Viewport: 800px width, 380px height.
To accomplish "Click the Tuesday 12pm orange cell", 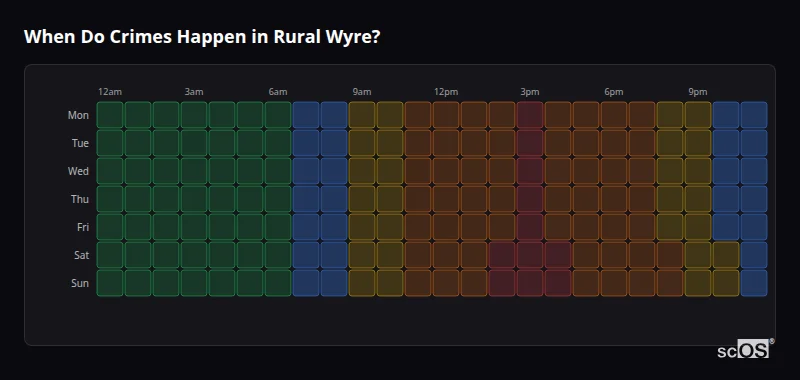I will point(446,143).
